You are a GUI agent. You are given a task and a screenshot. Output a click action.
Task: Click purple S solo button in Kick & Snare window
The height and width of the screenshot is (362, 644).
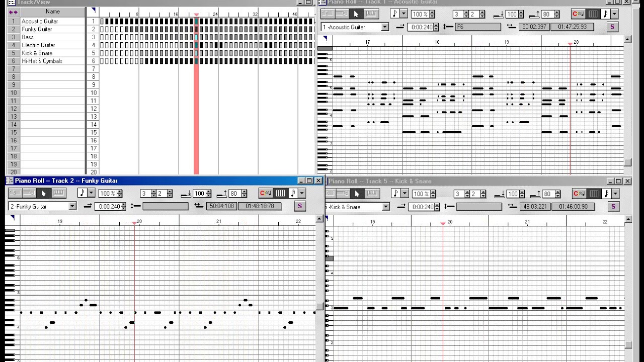pyautogui.click(x=613, y=206)
